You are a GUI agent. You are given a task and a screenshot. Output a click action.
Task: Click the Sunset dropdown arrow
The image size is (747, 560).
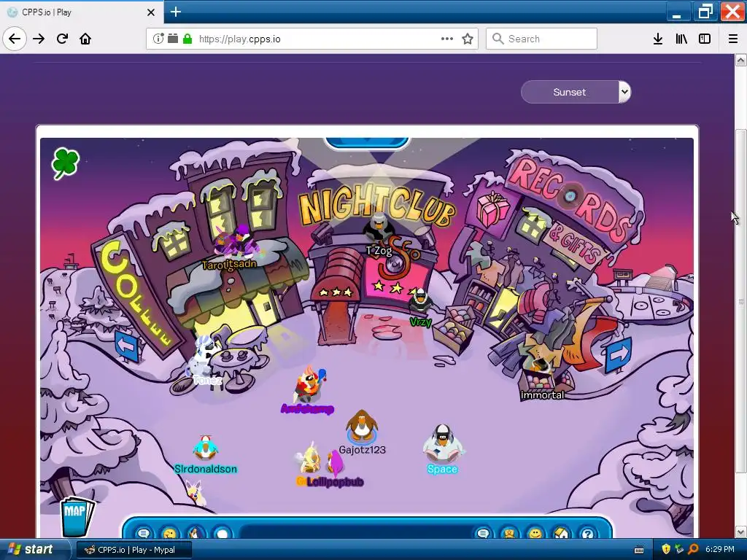click(x=624, y=92)
